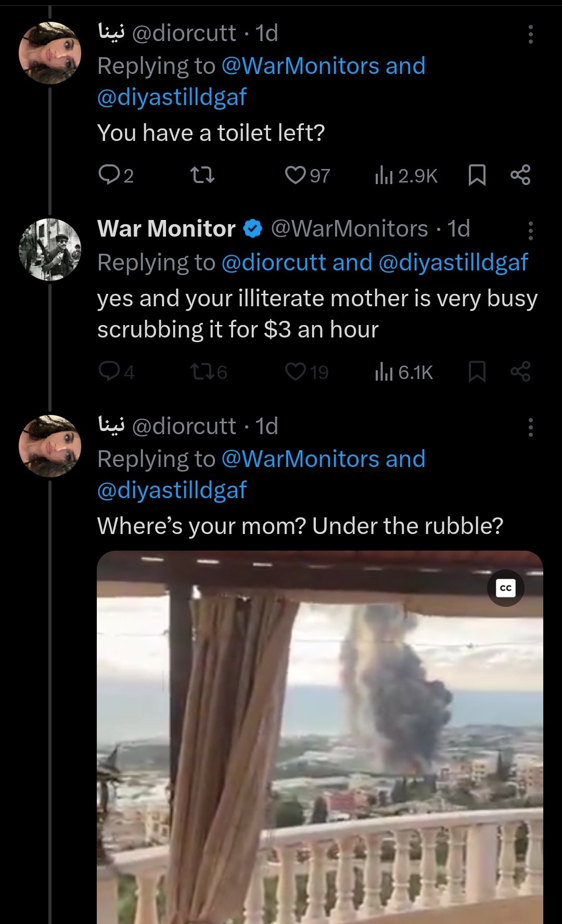Viewport: 562px width, 924px height.
Task: Share War Monitor's reply tweet
Action: pyautogui.click(x=520, y=372)
